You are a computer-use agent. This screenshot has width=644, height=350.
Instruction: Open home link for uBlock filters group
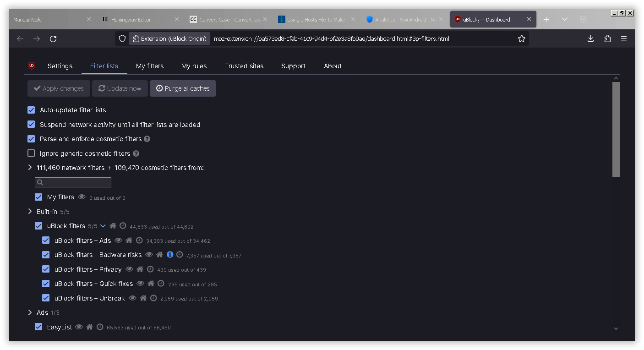tap(113, 226)
